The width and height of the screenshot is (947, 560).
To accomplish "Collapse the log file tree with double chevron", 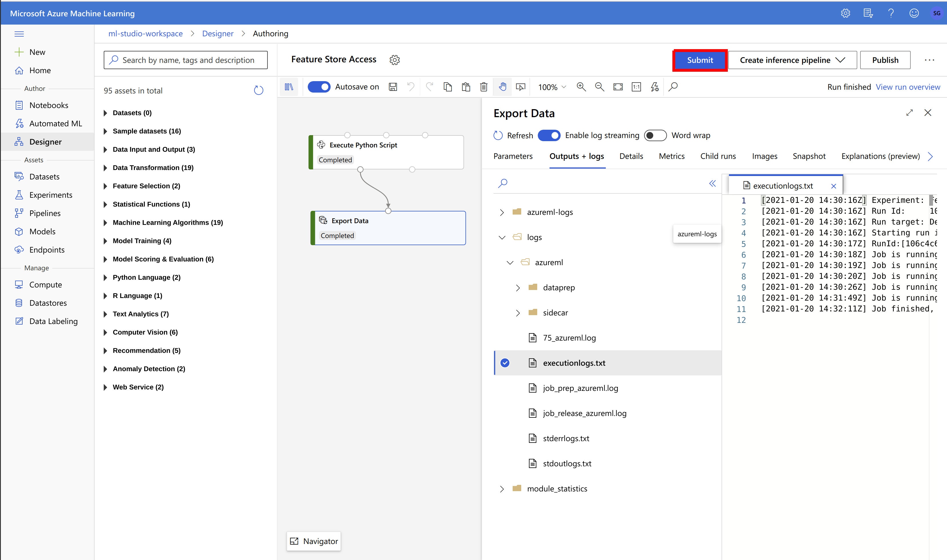I will point(712,183).
